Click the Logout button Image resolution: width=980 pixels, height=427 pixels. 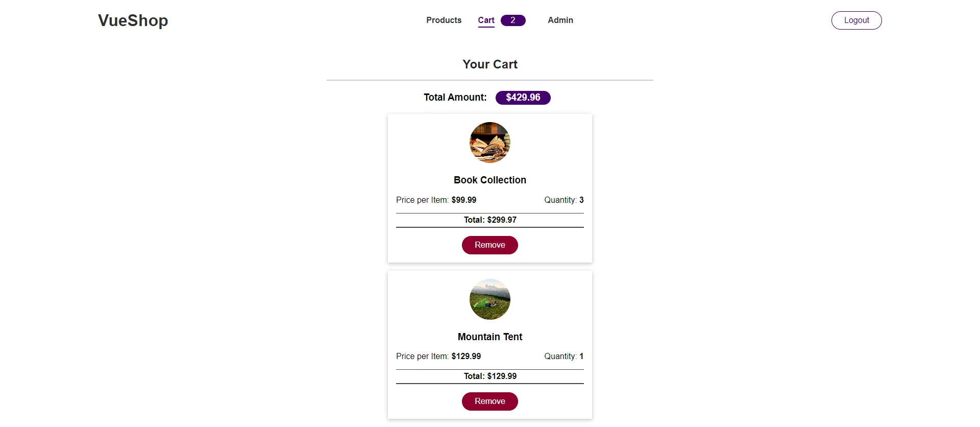856,20
